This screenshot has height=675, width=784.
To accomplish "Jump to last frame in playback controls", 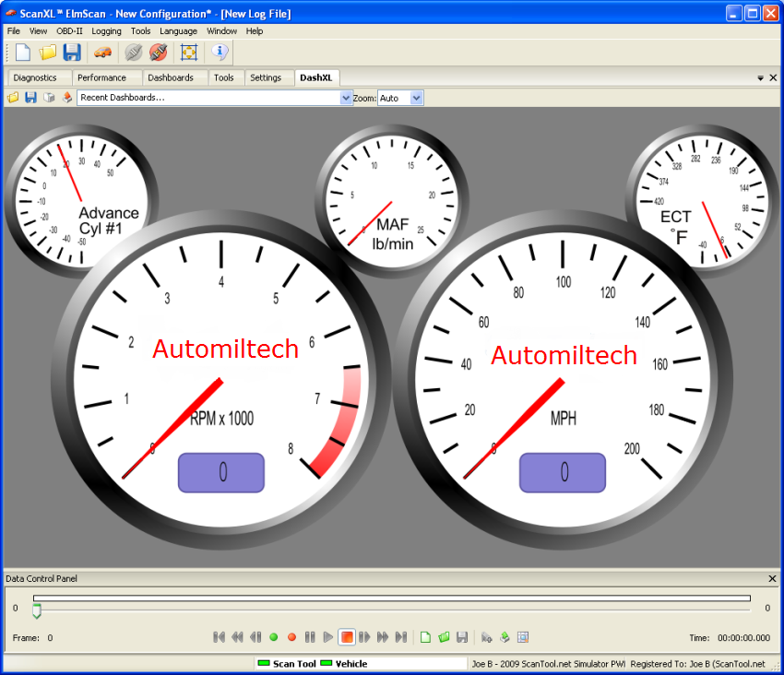I will coord(401,637).
